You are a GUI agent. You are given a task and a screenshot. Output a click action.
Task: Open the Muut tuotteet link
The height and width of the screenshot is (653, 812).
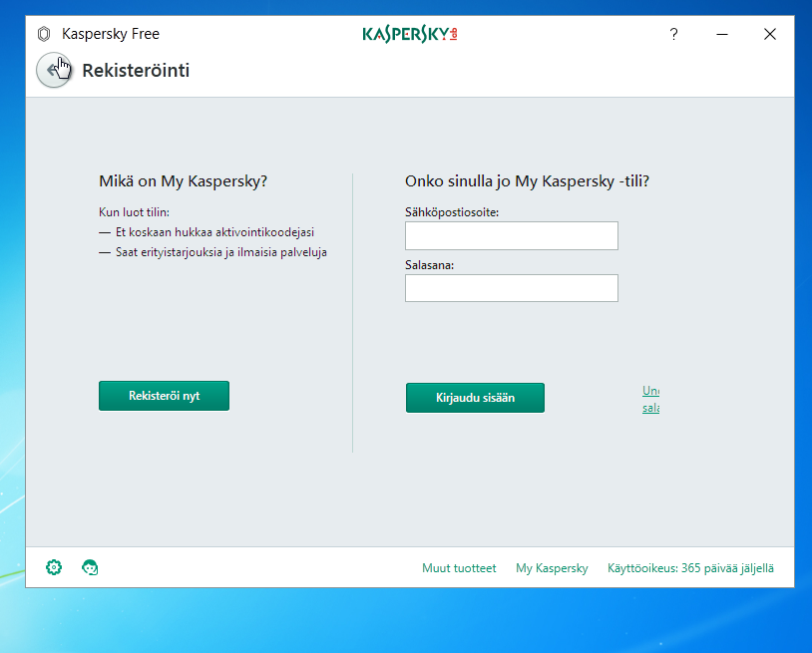pyautogui.click(x=459, y=568)
